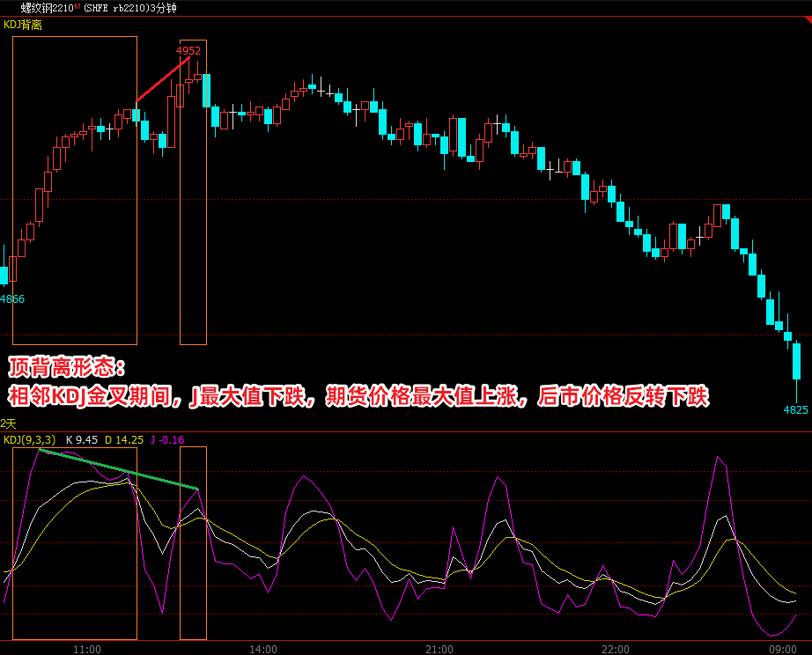Image resolution: width=812 pixels, height=655 pixels.
Task: Click the 4825 low price label
Action: [x=795, y=410]
